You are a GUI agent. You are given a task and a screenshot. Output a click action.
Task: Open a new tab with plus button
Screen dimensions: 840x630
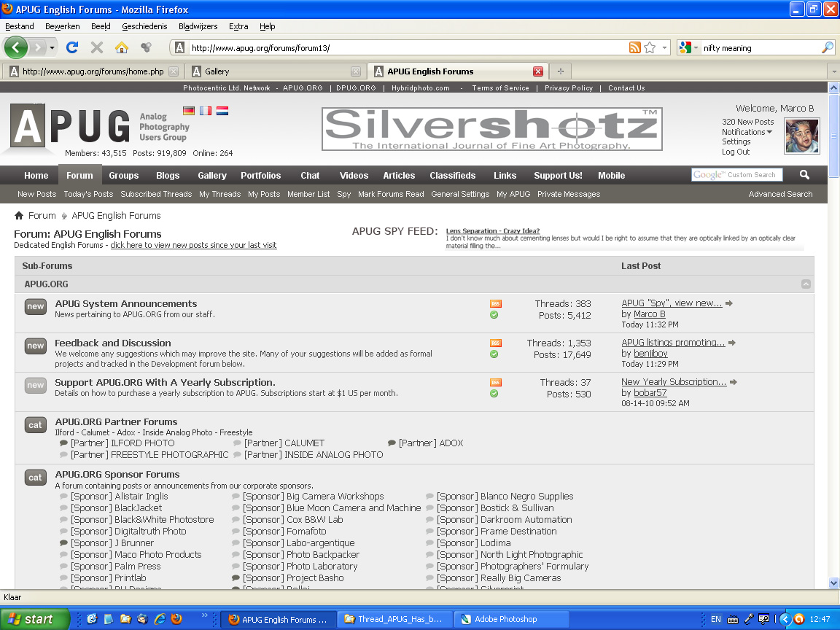[x=561, y=71]
